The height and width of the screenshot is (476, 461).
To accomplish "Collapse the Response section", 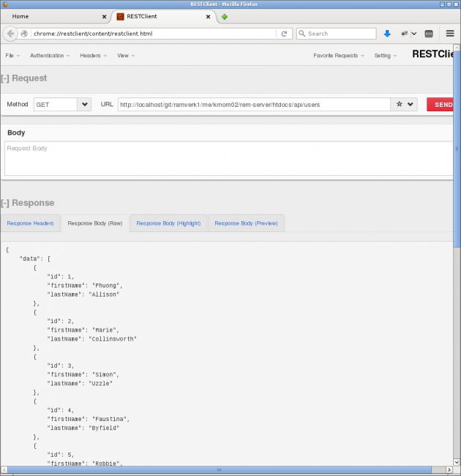I will (5, 203).
